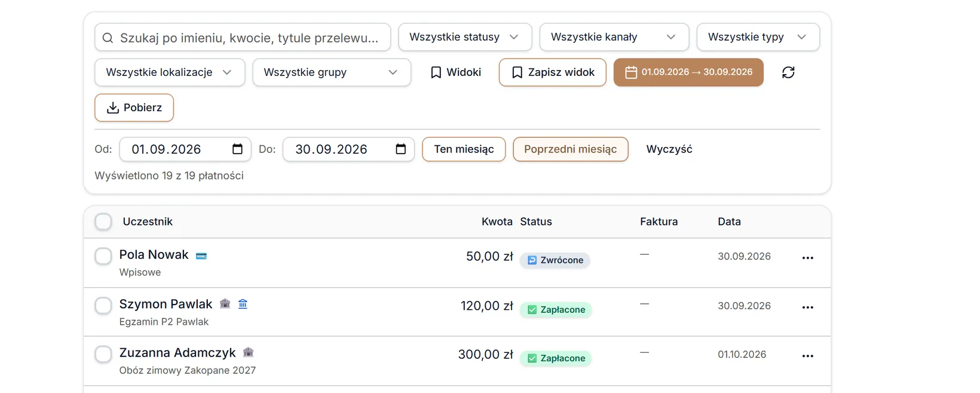Click the date 01.10.2026
Screen dimensions: 980x393
[x=742, y=355]
